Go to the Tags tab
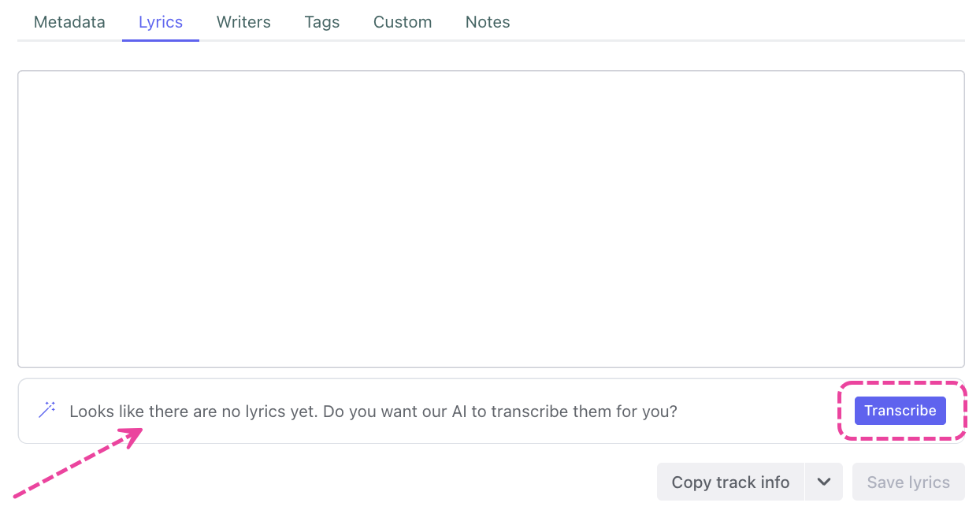980x514 pixels. (322, 22)
